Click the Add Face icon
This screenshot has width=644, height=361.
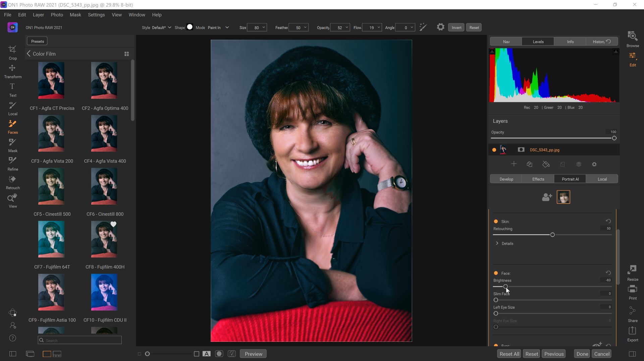pos(547,197)
